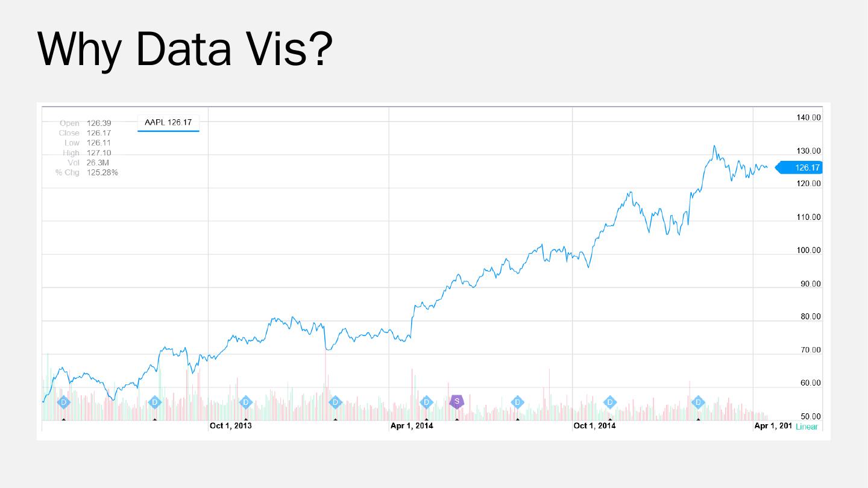This screenshot has width=868, height=488.
Task: Select the D marker just left of split marker
Action: [x=426, y=402]
